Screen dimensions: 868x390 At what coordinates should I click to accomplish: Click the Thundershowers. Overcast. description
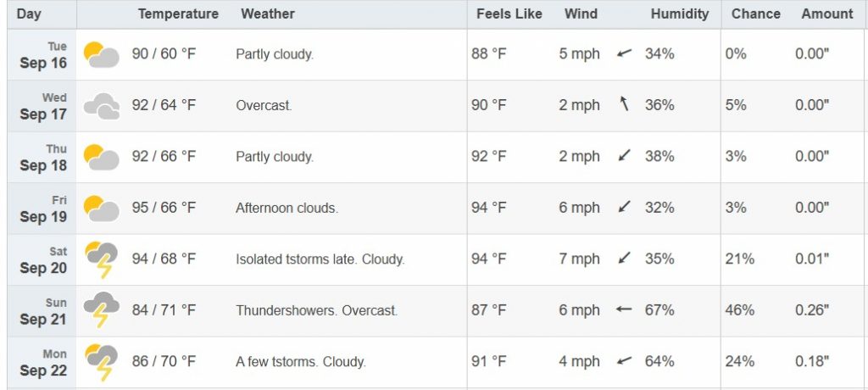pos(317,310)
